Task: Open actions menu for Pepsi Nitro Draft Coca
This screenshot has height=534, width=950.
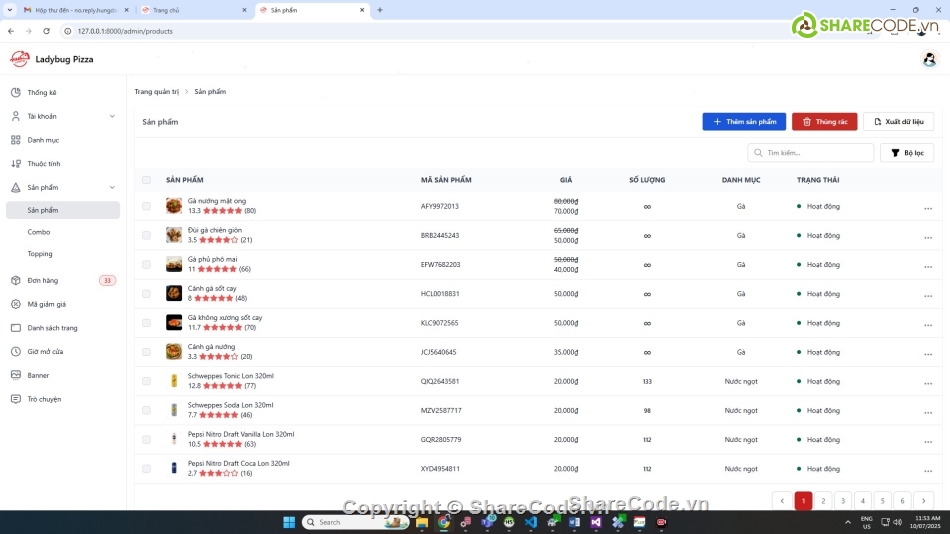Action: 928,470
